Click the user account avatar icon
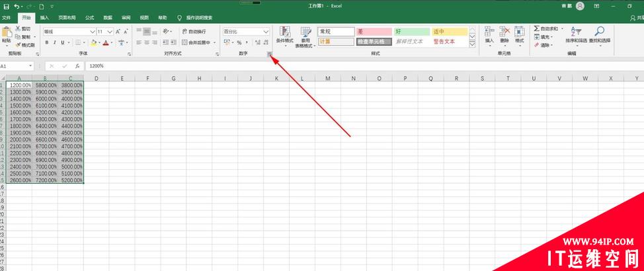This screenshot has height=271, width=644. click(580, 6)
